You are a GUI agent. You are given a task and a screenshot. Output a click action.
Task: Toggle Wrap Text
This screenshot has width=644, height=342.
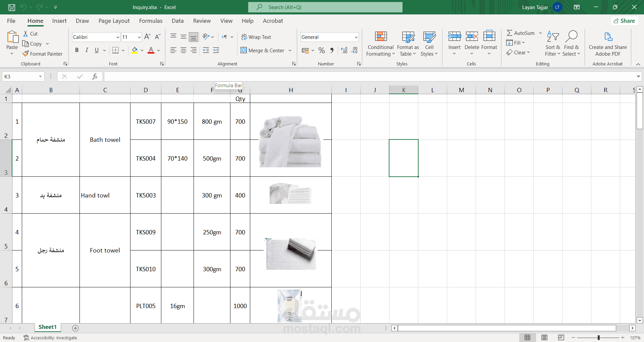256,37
